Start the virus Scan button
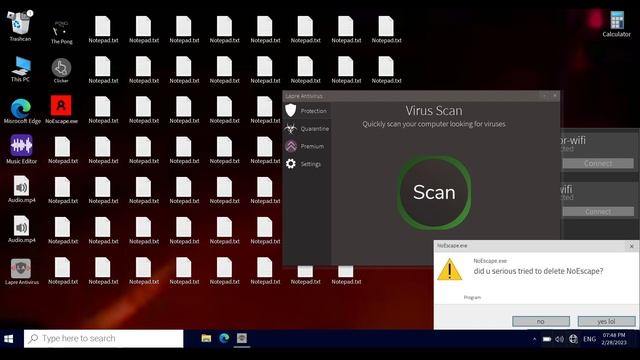The image size is (640, 360). click(x=434, y=192)
